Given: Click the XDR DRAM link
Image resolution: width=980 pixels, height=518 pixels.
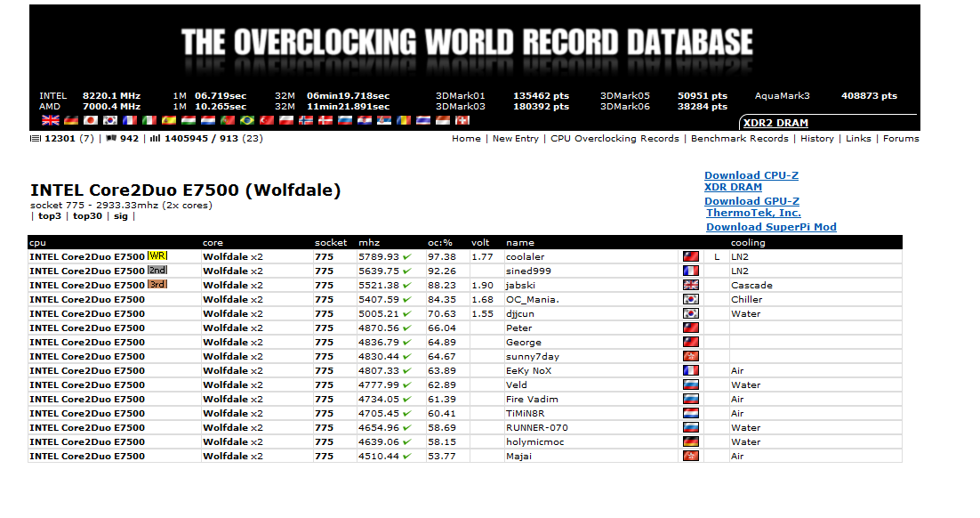Looking at the screenshot, I should (x=733, y=186).
